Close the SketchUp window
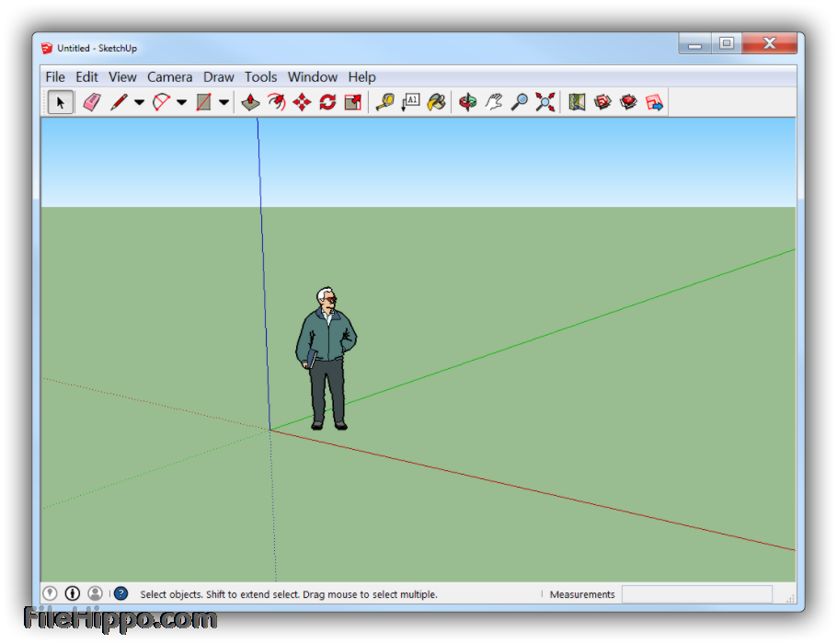The width and height of the screenshot is (837, 644). click(x=769, y=43)
